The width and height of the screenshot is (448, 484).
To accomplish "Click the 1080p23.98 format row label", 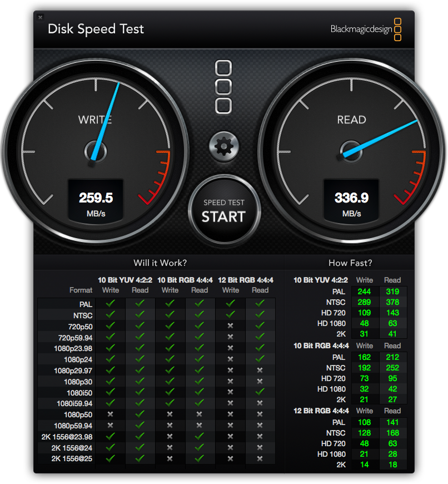I will (73, 348).
